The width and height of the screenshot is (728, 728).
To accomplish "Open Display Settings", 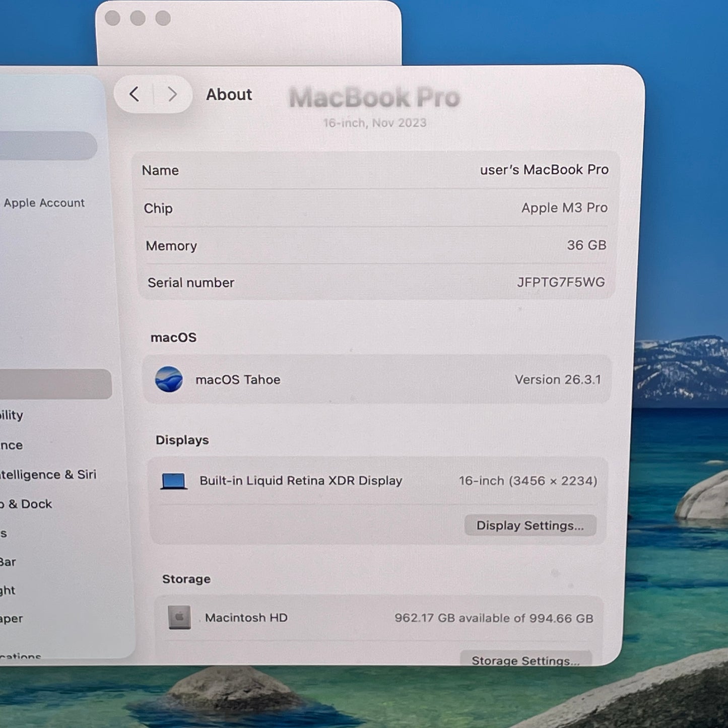I will pyautogui.click(x=530, y=525).
